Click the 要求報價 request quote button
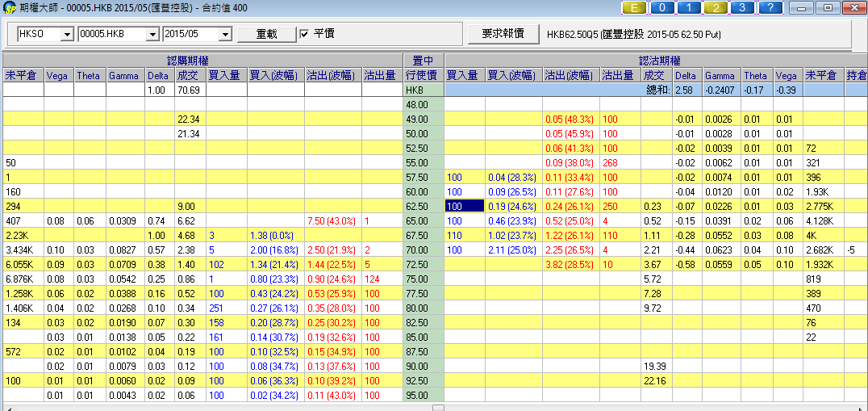868x411 pixels. [503, 34]
